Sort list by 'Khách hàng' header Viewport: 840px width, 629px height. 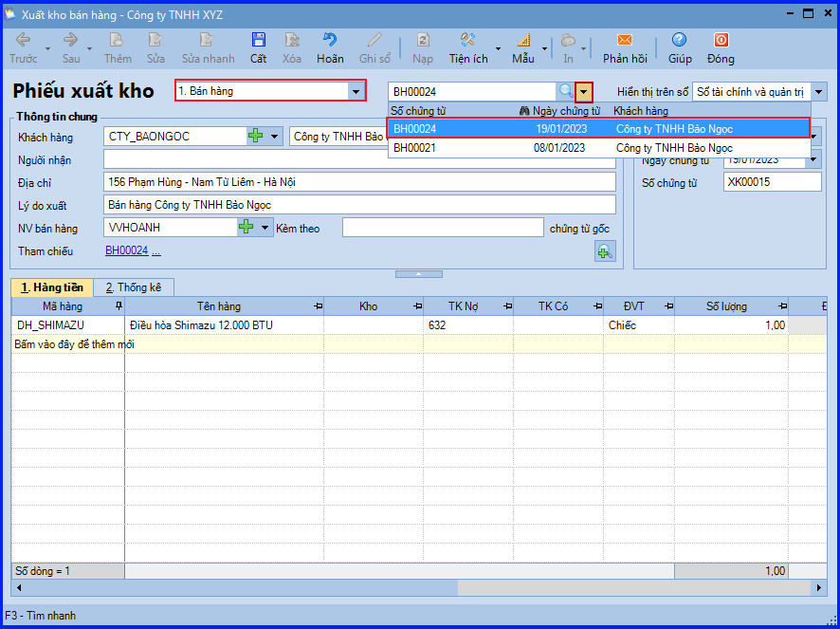coord(641,111)
